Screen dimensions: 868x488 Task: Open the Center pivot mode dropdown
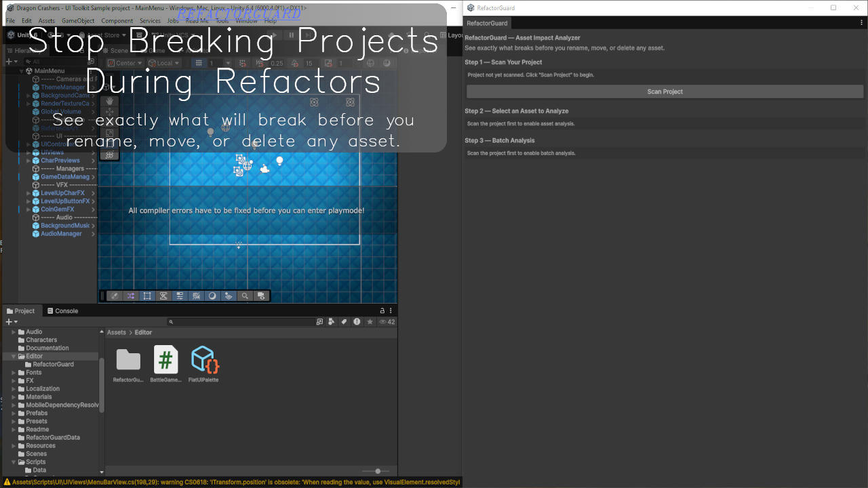coord(124,62)
